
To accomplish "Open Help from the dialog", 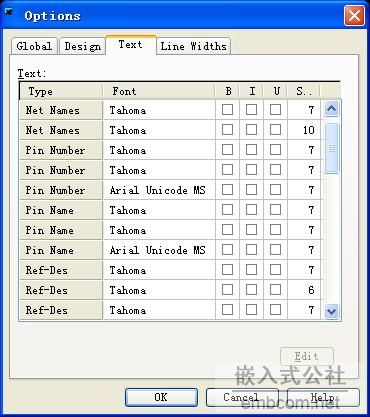I will tap(323, 397).
